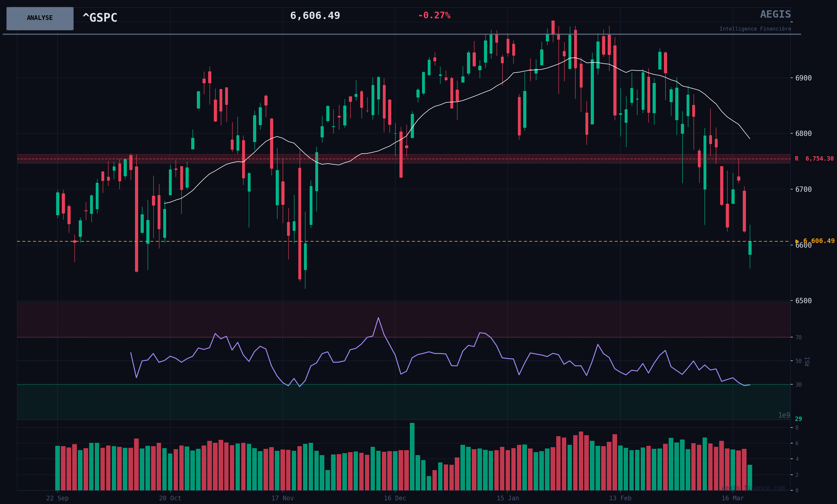
Task: Click the 13 Feb date label
Action: [620, 498]
